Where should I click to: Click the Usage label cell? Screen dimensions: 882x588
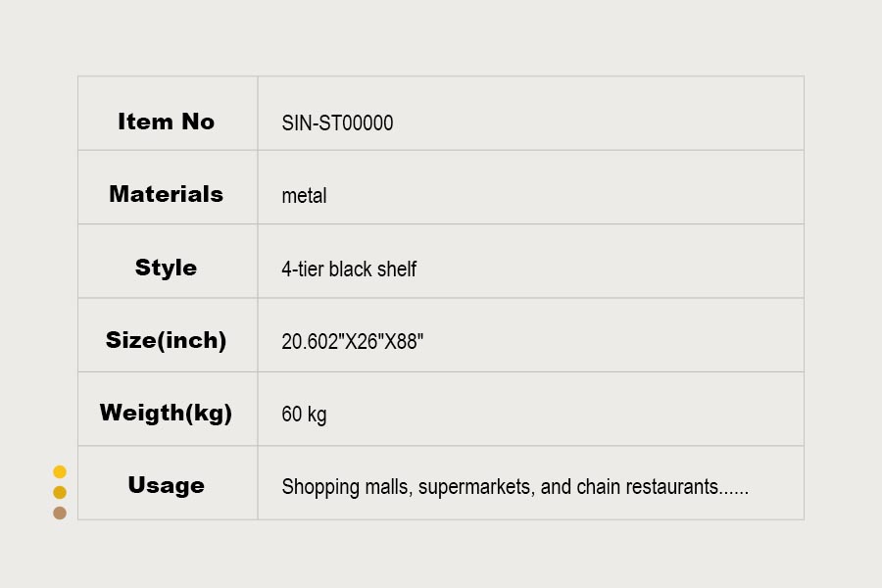(x=168, y=483)
